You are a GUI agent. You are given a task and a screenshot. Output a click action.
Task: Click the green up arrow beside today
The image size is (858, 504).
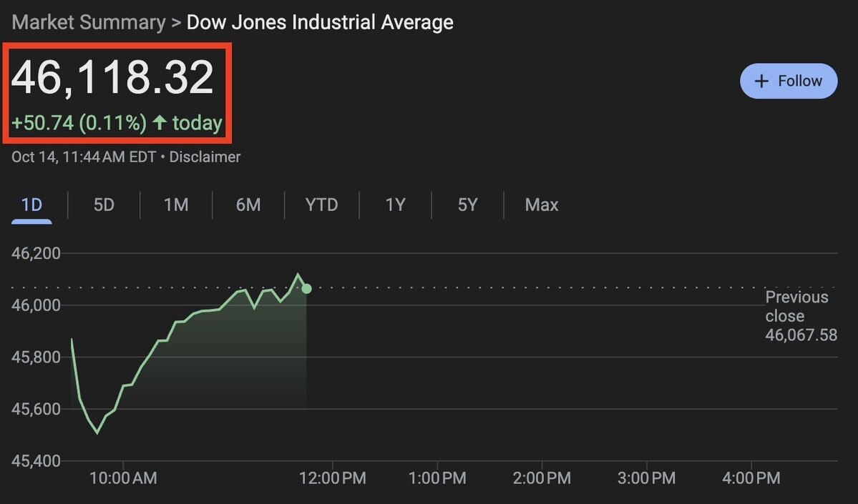(160, 123)
